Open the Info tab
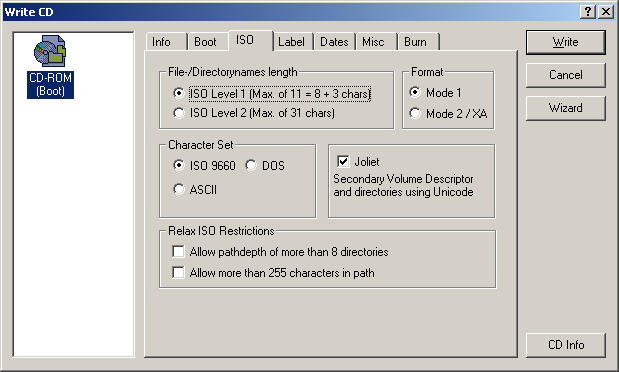 (166, 41)
